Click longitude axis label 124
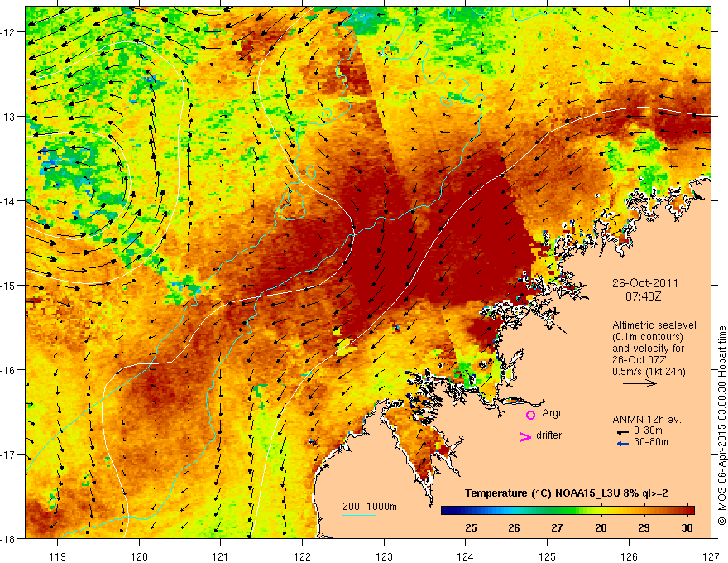Screen dimensions: 728x563 click(466, 557)
